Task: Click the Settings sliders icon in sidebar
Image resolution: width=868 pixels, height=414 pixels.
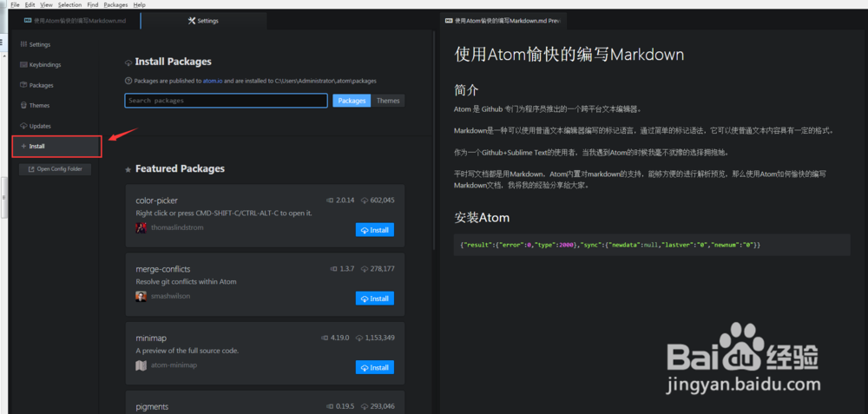Action: click(x=23, y=44)
